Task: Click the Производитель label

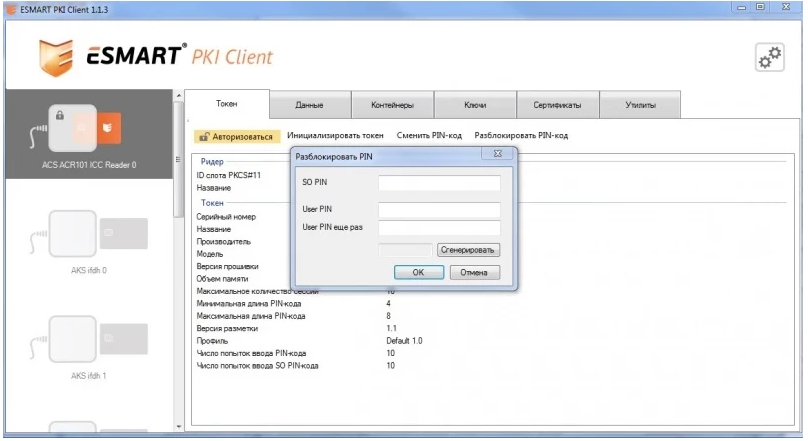Action: click(223, 242)
